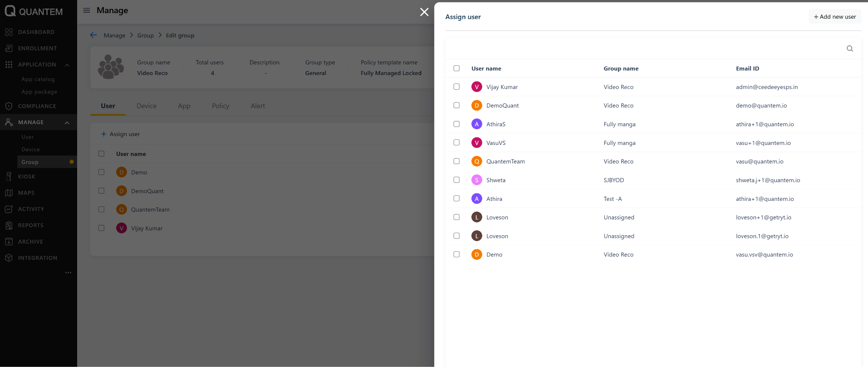The image size is (868, 367).
Task: Switch to the Device tab
Action: pyautogui.click(x=147, y=106)
